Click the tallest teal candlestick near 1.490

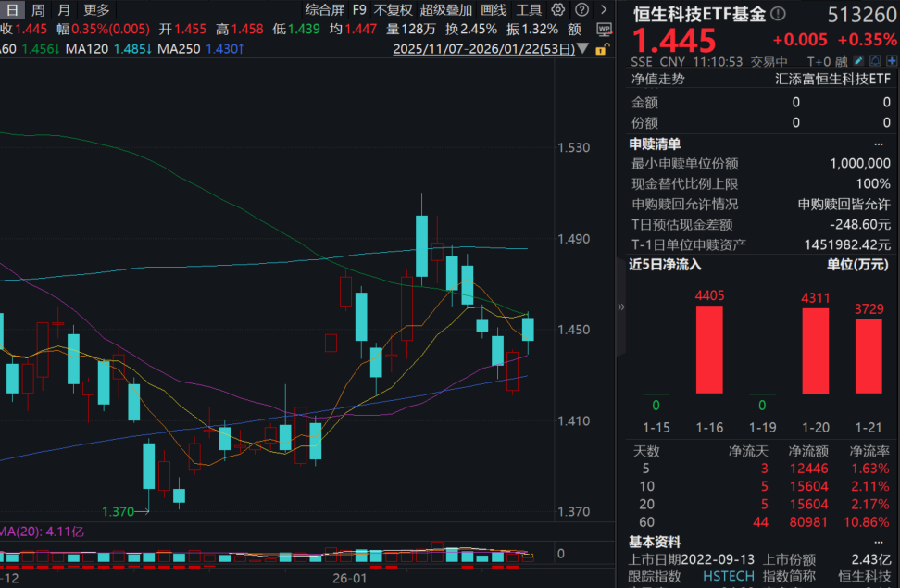(421, 245)
